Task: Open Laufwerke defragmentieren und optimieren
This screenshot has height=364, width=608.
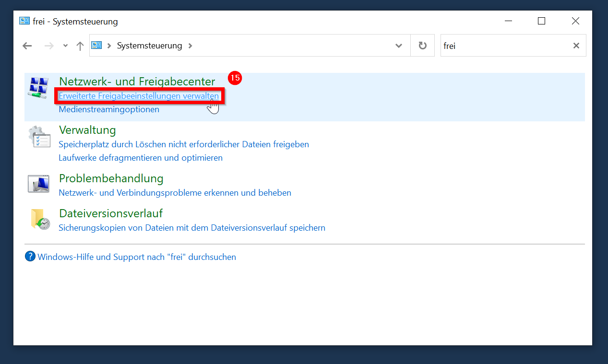Action: (x=141, y=158)
